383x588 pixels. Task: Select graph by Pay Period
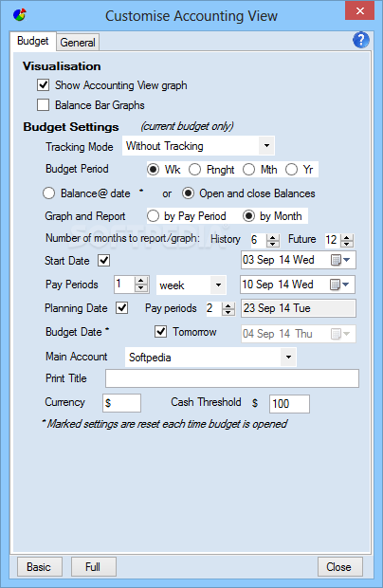[153, 216]
